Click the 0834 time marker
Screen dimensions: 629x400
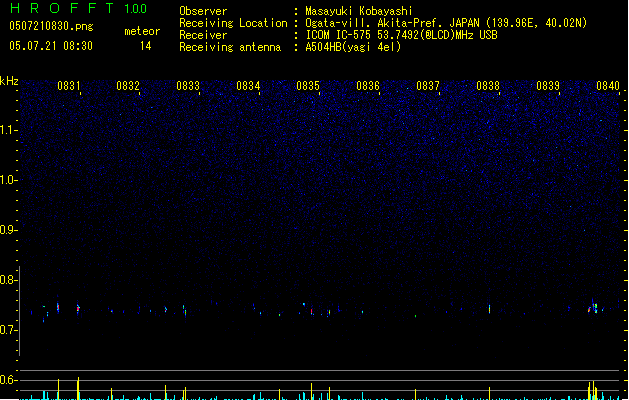[x=248, y=86]
